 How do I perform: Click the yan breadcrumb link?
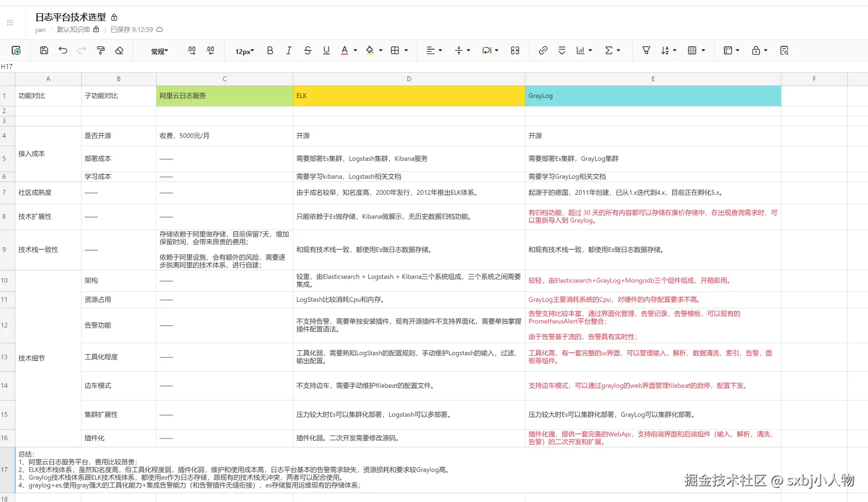(x=40, y=30)
